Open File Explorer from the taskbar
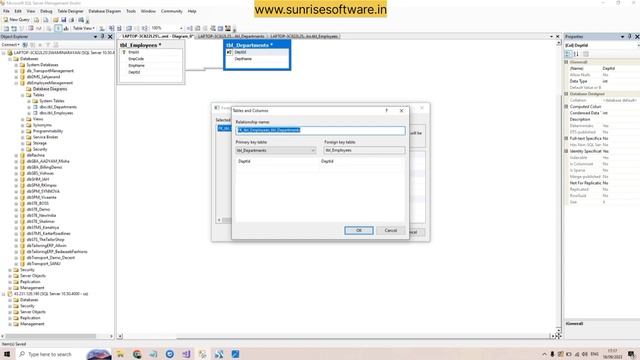Image resolution: width=640 pixels, height=360 pixels. 120,354
